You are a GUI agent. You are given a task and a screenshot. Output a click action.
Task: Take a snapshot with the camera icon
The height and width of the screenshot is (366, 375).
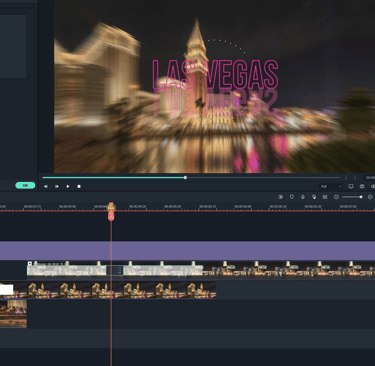point(362,187)
